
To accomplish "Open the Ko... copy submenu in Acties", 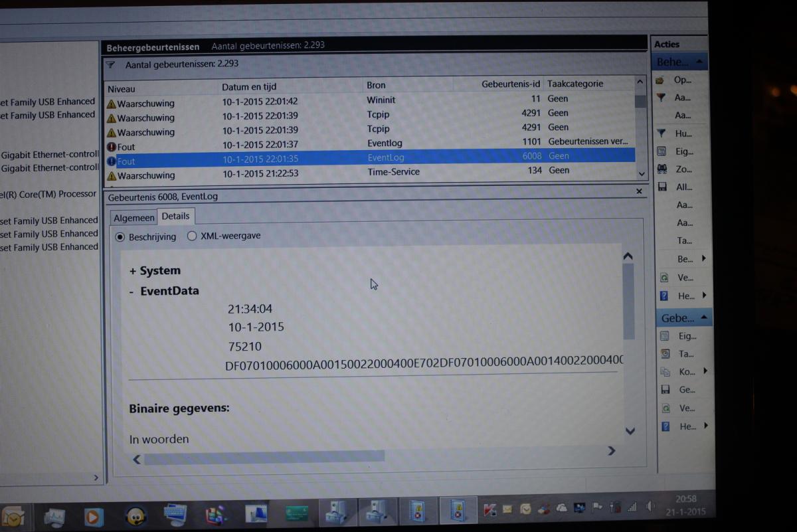I will [705, 371].
